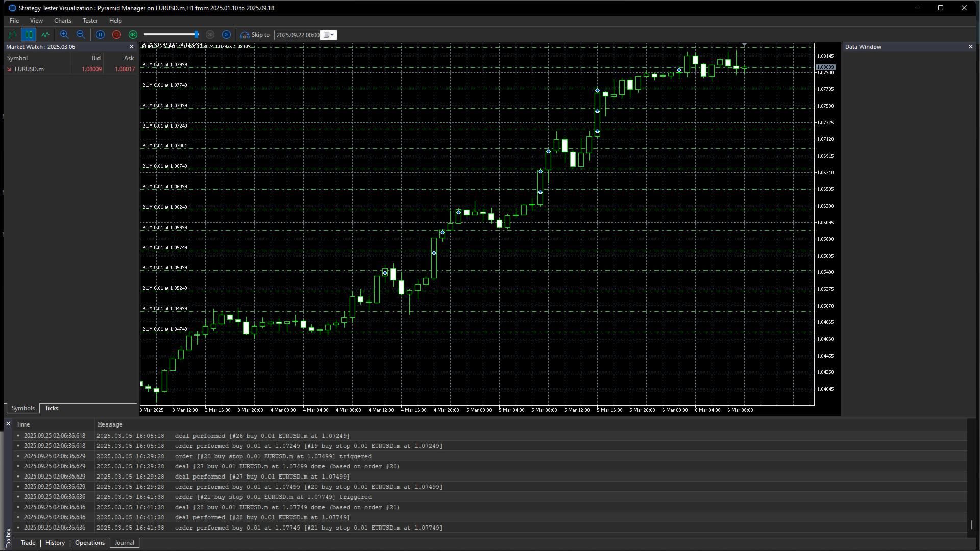Open the History tab in Toolbox
Image resolution: width=980 pixels, height=551 pixels.
pyautogui.click(x=55, y=543)
